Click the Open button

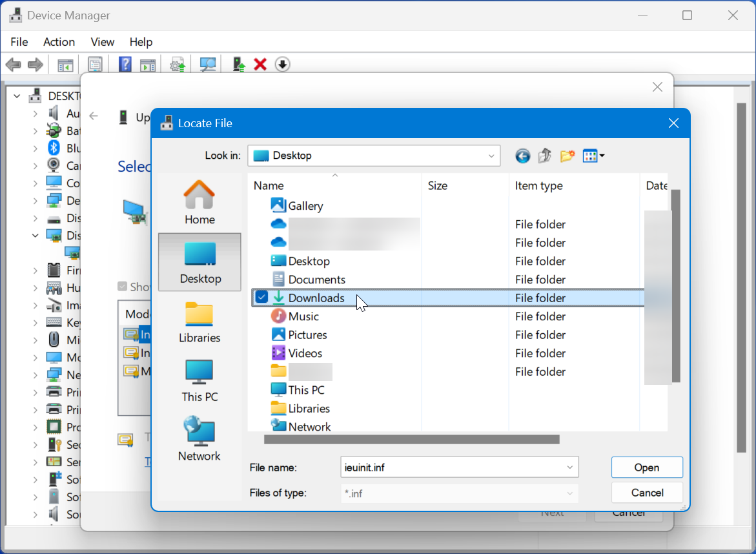click(x=647, y=467)
